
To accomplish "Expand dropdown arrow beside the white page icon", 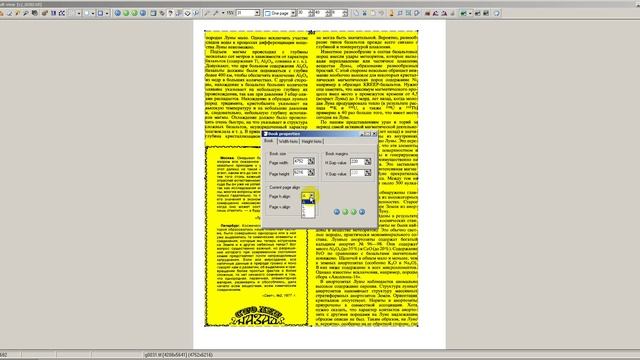I will 93,13.
